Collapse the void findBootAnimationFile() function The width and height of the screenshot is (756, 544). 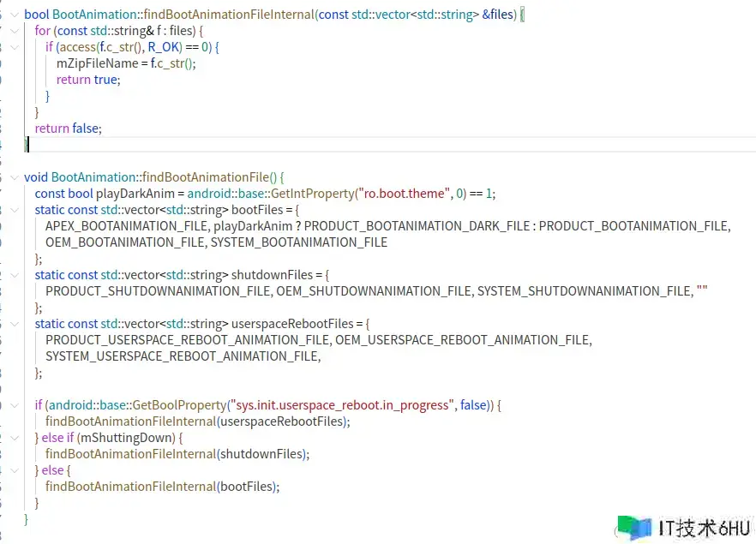click(x=15, y=177)
